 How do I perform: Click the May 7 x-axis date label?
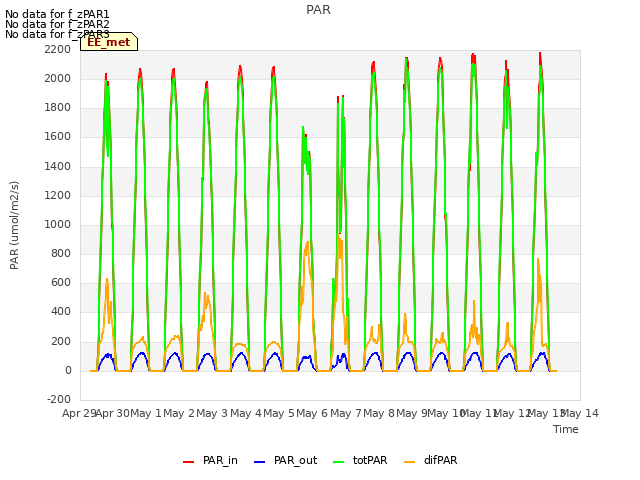point(346,413)
